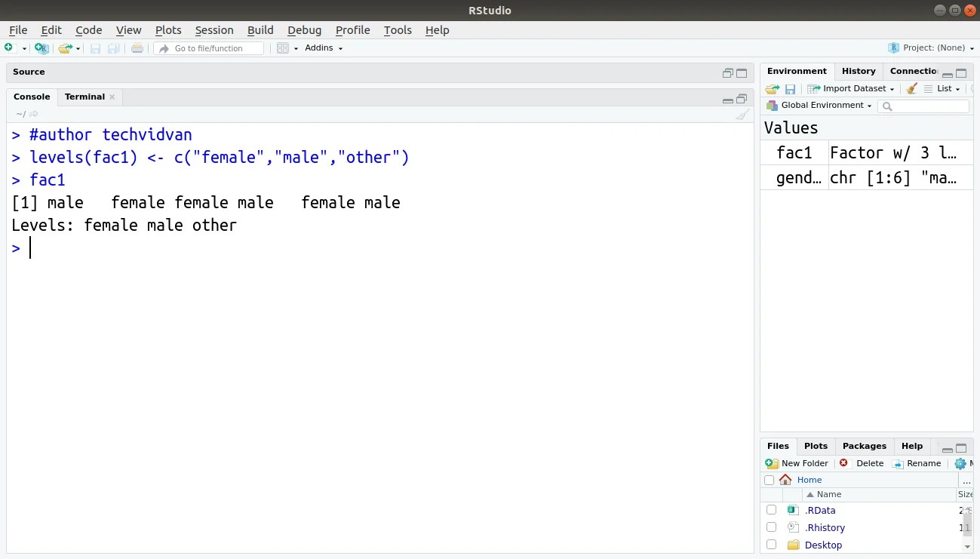Minimize the Files pane
The height and width of the screenshot is (559, 980).
coord(948,449)
